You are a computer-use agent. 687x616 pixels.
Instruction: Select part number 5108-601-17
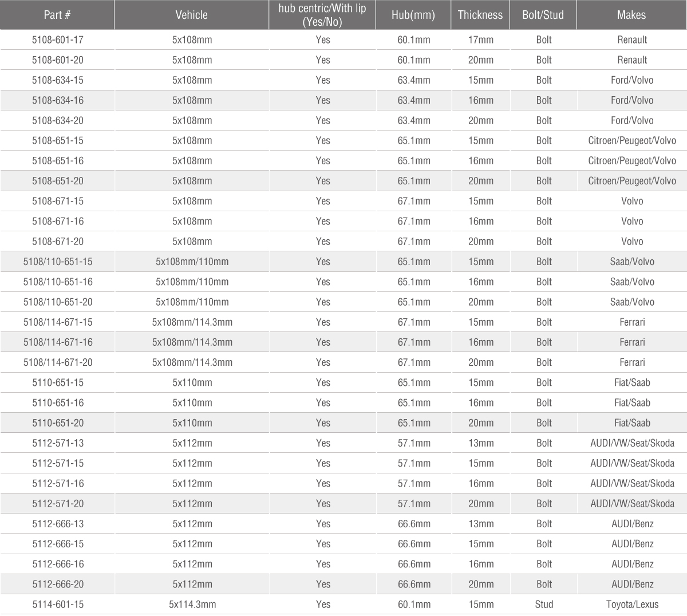58,40
